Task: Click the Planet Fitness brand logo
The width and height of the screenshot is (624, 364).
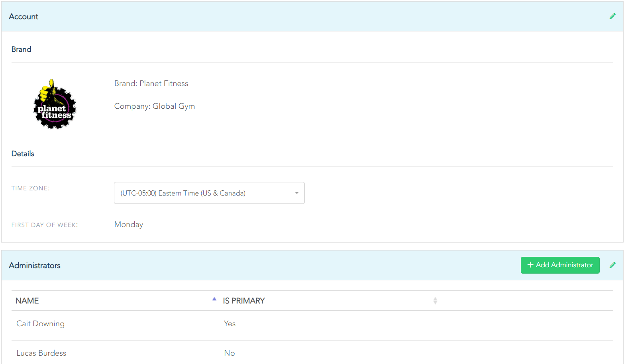Action: pos(55,104)
